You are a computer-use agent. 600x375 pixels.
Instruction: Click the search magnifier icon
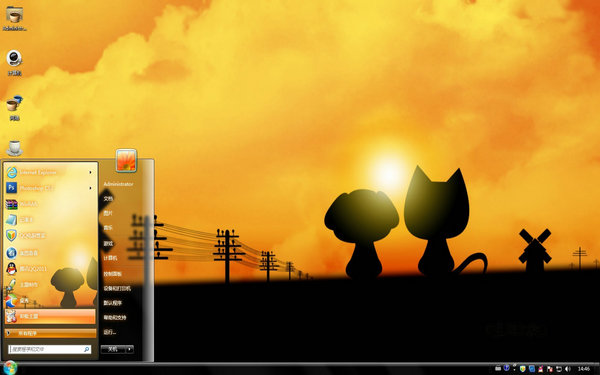86,349
